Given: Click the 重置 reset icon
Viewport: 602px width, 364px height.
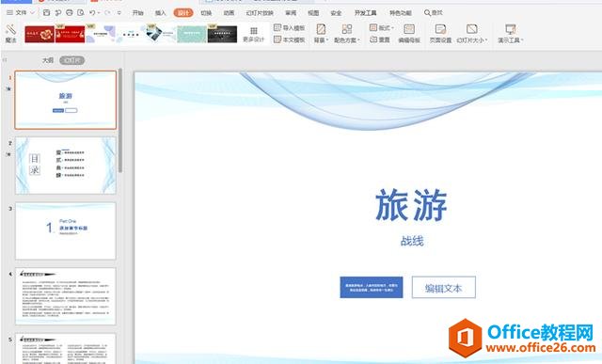Looking at the screenshot, I should [373, 40].
